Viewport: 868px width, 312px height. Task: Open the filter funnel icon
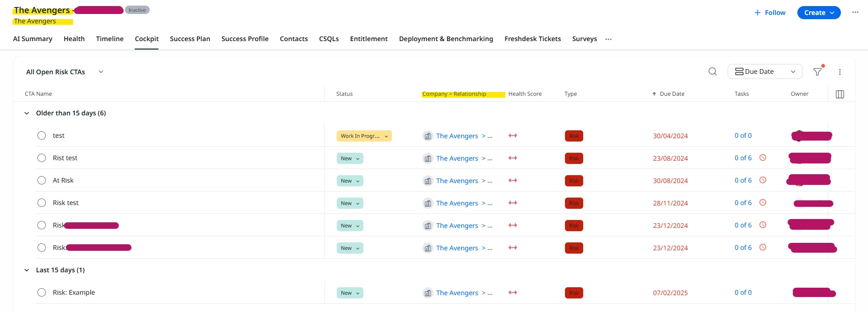[x=817, y=71]
